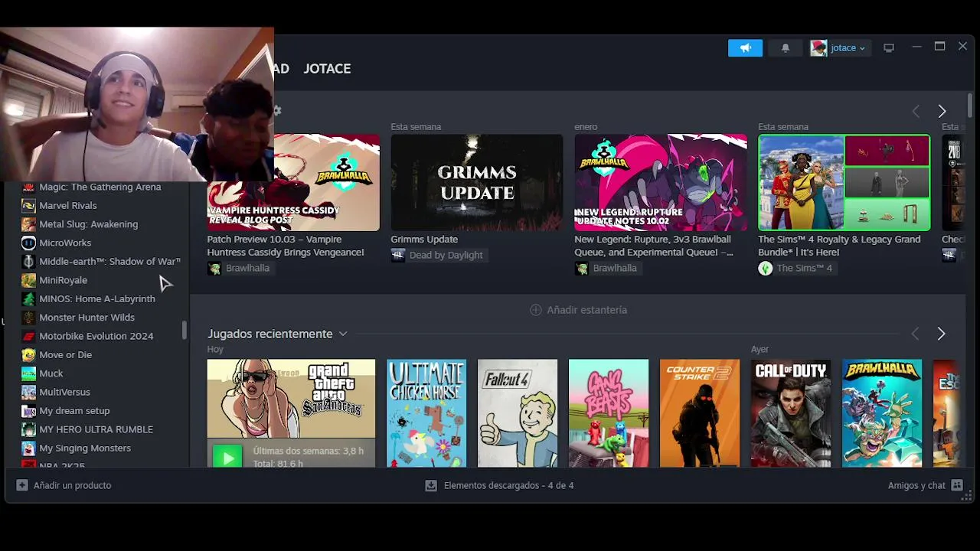The image size is (980, 551).
Task: Open the notifications bell
Action: [785, 47]
